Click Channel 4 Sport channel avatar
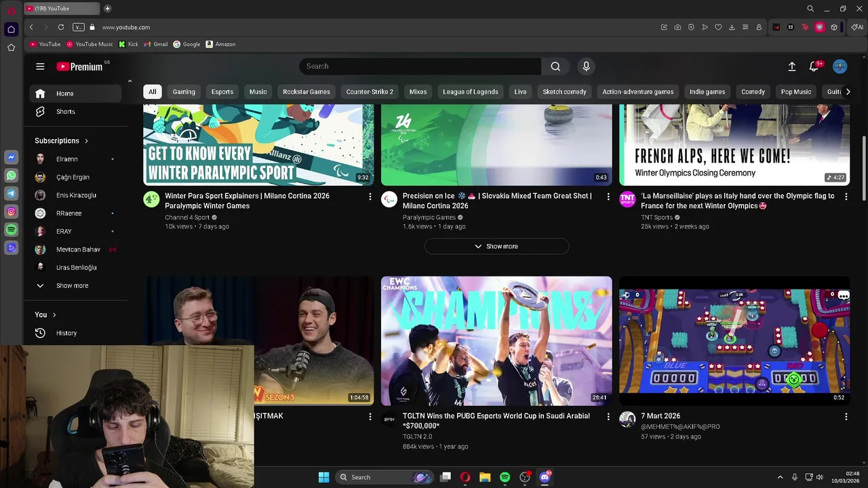This screenshot has height=488, width=868. (x=151, y=199)
